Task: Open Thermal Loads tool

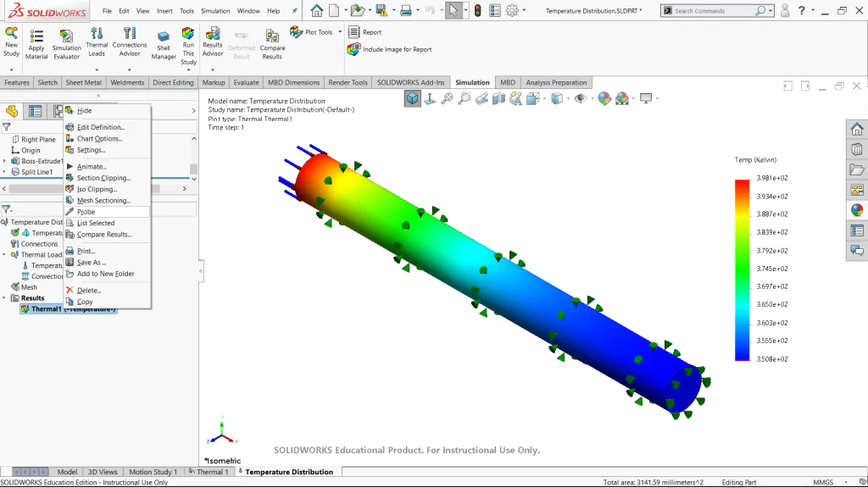Action: click(97, 42)
